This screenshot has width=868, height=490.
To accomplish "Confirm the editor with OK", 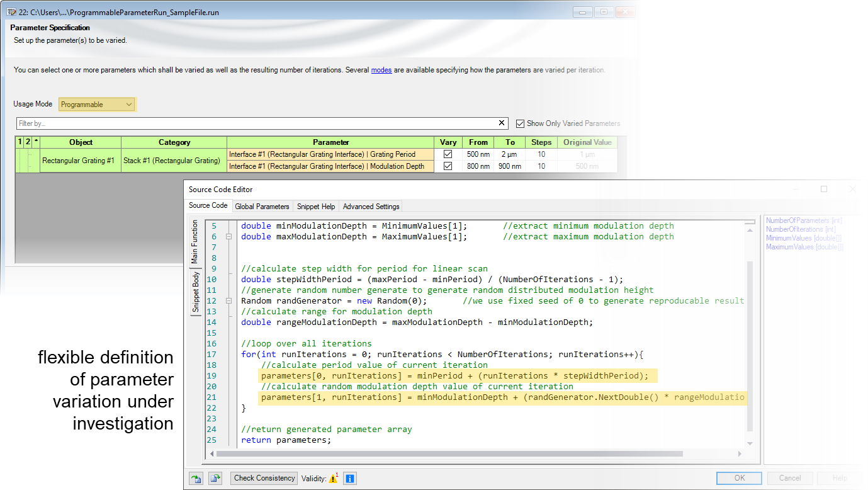I will [738, 479].
